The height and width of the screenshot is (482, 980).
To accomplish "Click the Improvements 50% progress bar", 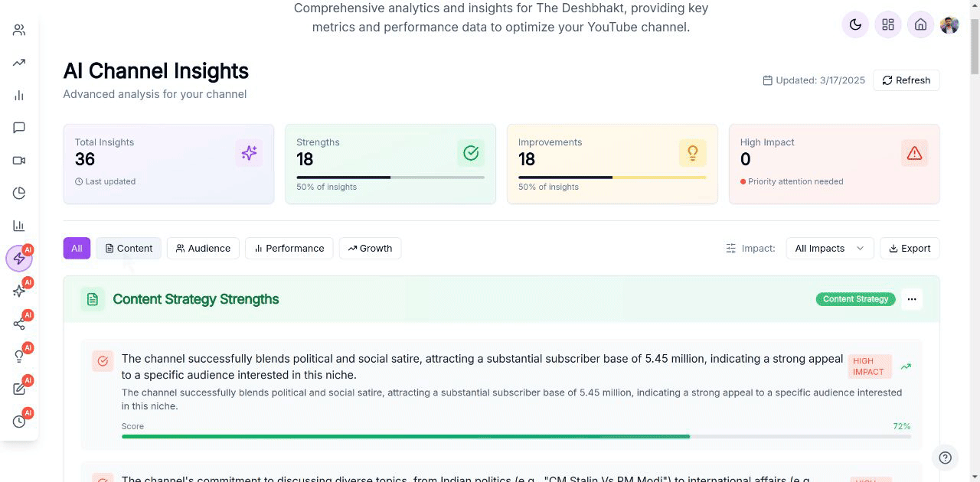I will [612, 177].
